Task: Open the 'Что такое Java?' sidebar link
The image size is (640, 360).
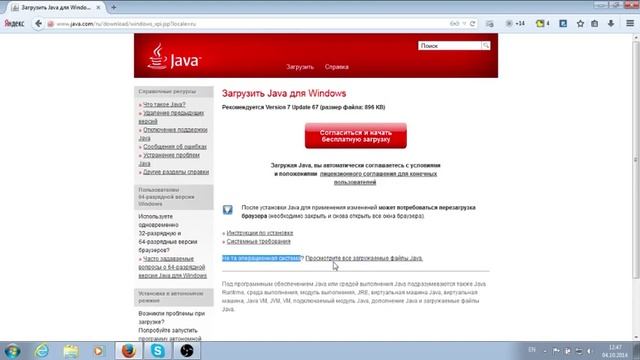Action: point(164,104)
